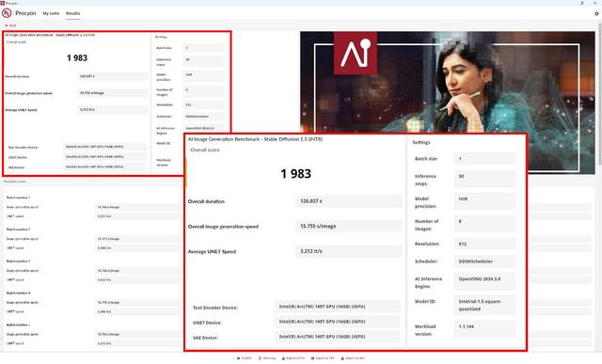
Task: Click the Procyon logo icon
Action: pos(7,13)
